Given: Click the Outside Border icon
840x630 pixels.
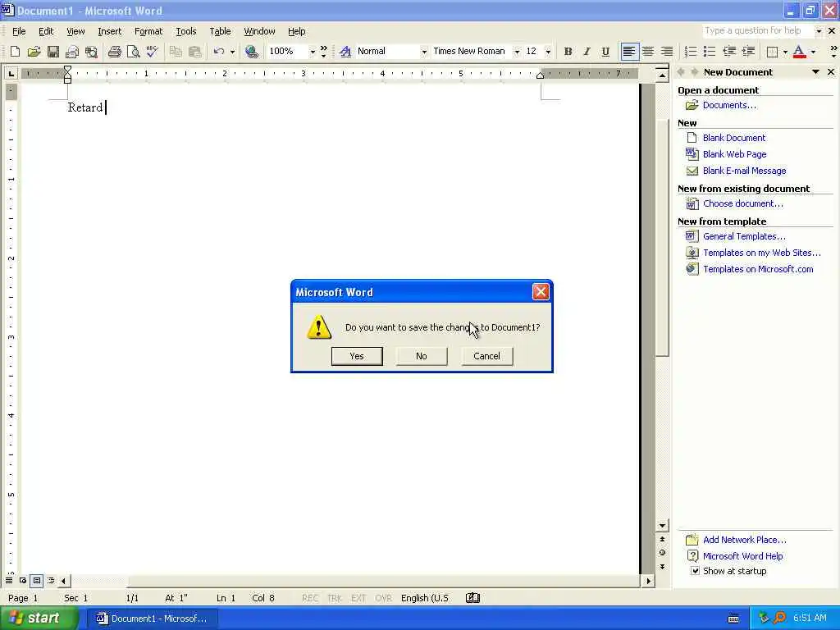Looking at the screenshot, I should [x=772, y=52].
